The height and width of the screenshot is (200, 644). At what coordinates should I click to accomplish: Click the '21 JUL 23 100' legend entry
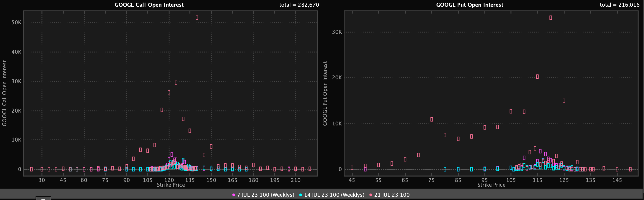390,195
